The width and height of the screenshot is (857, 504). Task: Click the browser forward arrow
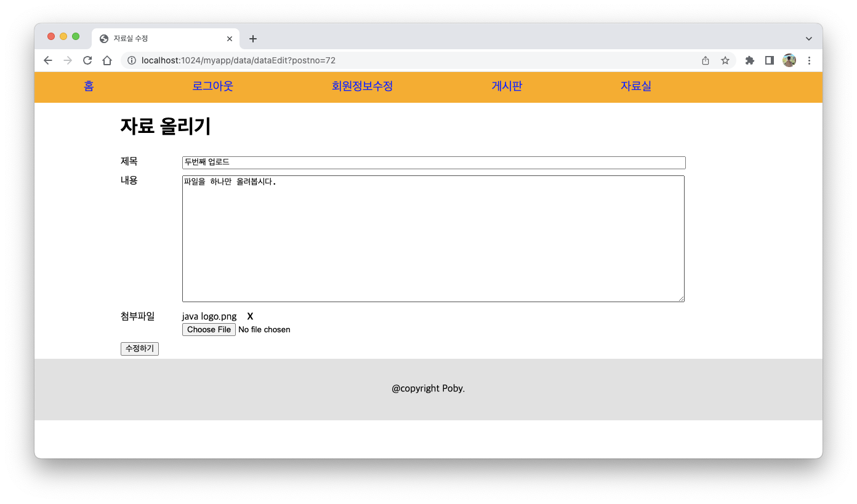point(68,60)
